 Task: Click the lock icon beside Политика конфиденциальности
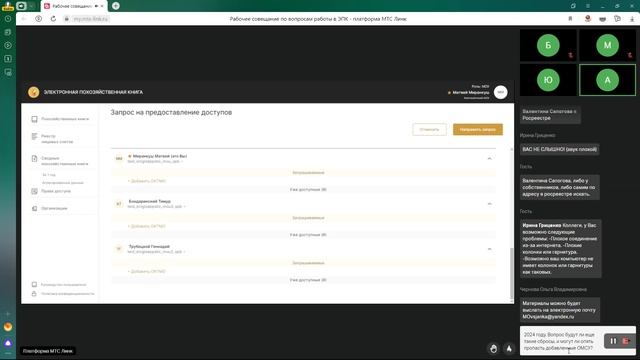point(34,293)
